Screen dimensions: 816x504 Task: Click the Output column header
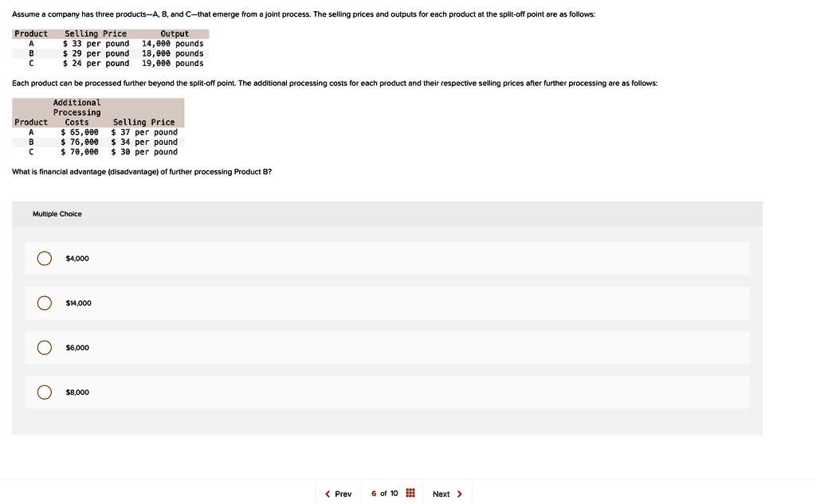coord(175,33)
